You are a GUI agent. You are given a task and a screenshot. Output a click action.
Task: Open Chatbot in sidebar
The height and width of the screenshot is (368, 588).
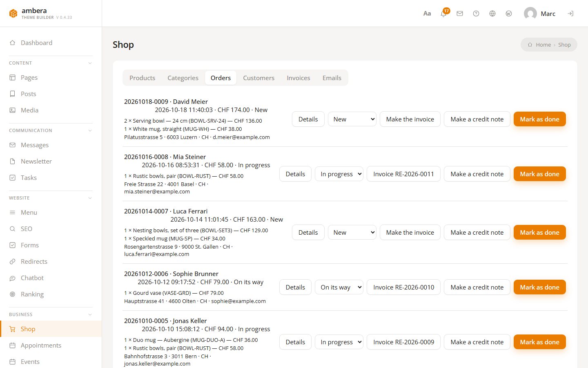tap(51, 278)
